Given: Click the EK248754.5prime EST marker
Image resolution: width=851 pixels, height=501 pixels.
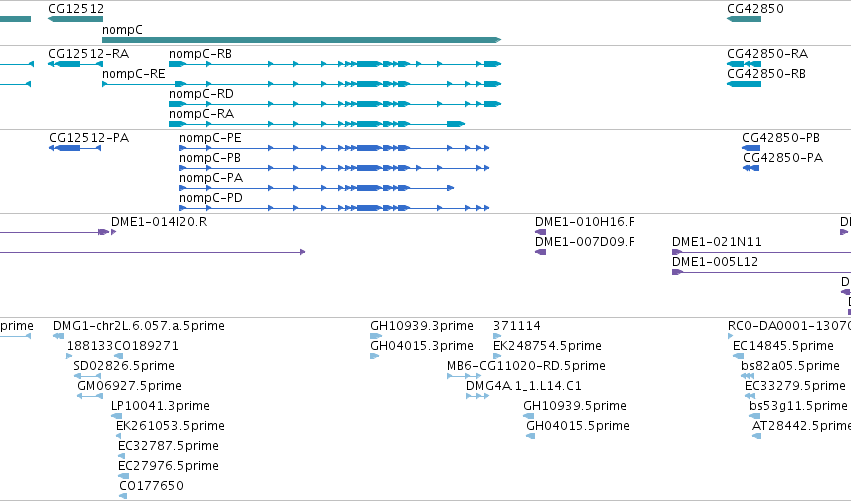Looking at the screenshot, I should (496, 356).
